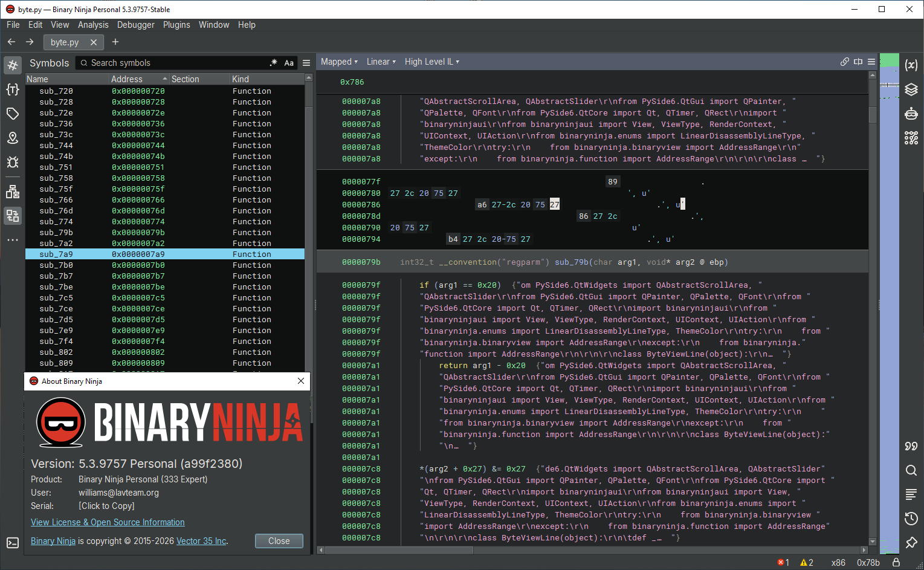Open the Cross References swap-boxes sidebar icon
924x570 pixels.
13,216
